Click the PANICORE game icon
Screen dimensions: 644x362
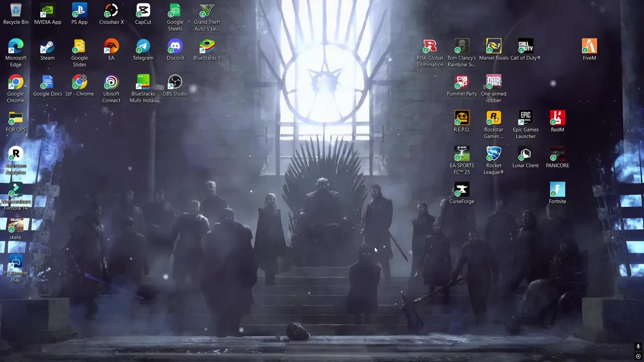(x=557, y=154)
